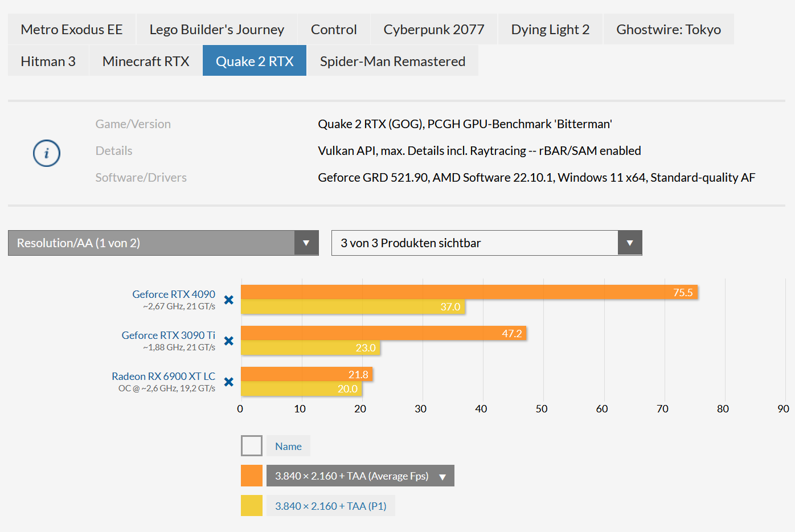Click the ~2,67 GHz, 21 GT/s clock text
Screen dimensions: 795x532
(x=179, y=306)
